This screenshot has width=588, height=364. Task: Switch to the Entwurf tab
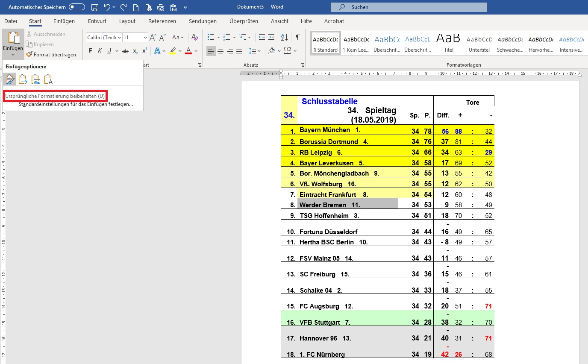[97, 21]
